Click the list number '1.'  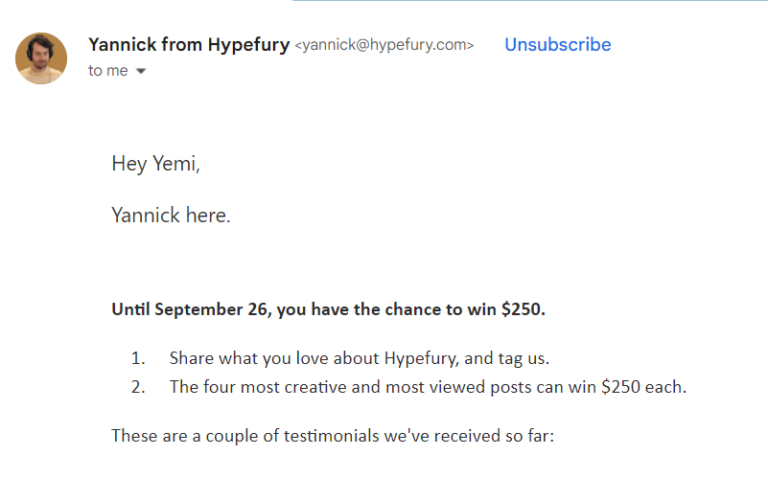point(138,358)
